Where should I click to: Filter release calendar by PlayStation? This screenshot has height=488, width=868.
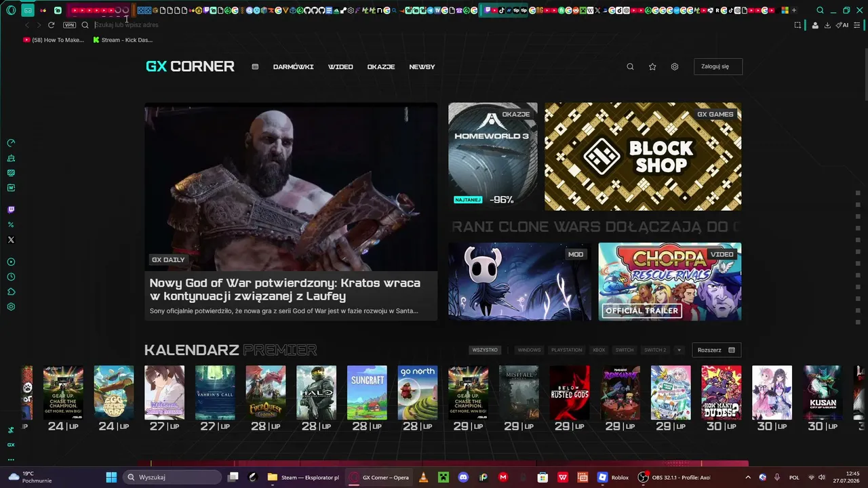tap(566, 350)
